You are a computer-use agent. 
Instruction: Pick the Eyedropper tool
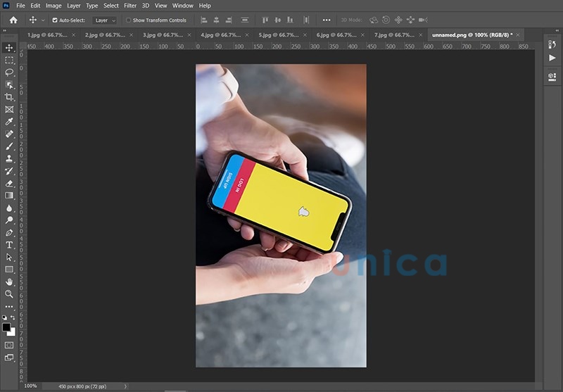tap(9, 122)
